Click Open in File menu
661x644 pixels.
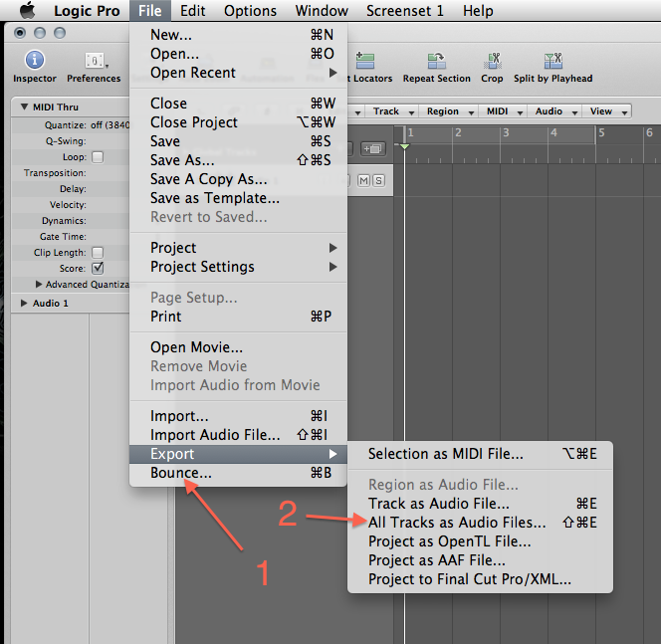pos(238,54)
